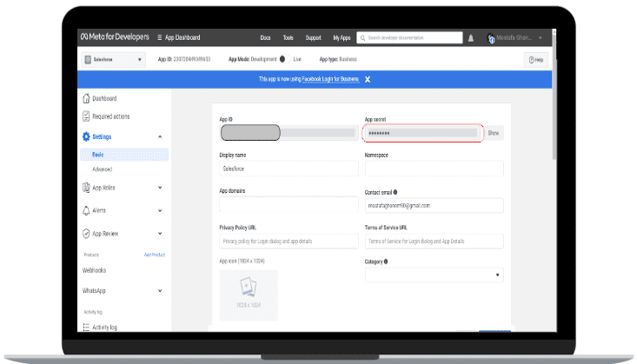Click the Salesforce app selector icon

(x=88, y=60)
